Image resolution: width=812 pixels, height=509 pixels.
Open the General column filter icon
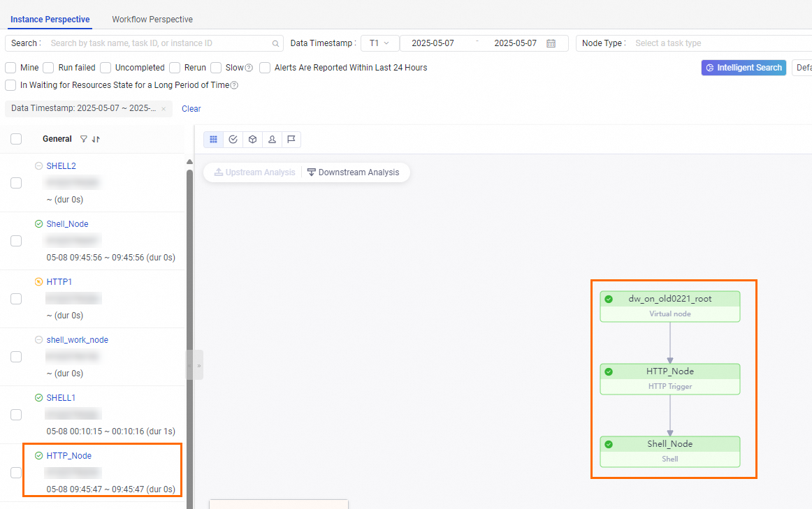(x=83, y=139)
